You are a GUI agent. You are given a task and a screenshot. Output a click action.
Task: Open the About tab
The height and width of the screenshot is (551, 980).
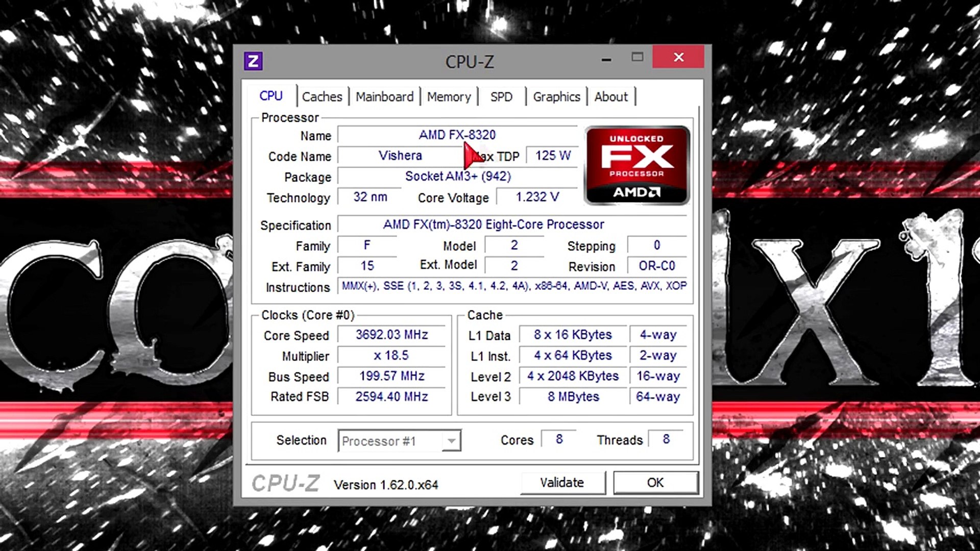click(610, 97)
